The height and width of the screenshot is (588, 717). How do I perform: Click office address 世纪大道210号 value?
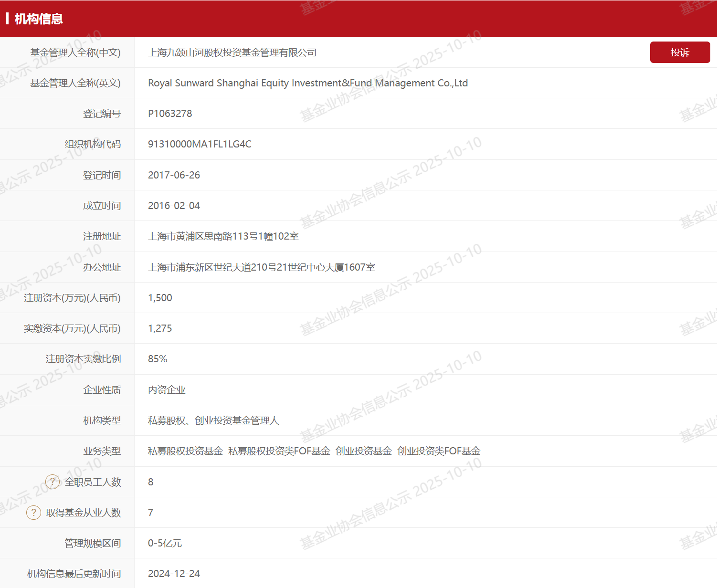pos(261,267)
